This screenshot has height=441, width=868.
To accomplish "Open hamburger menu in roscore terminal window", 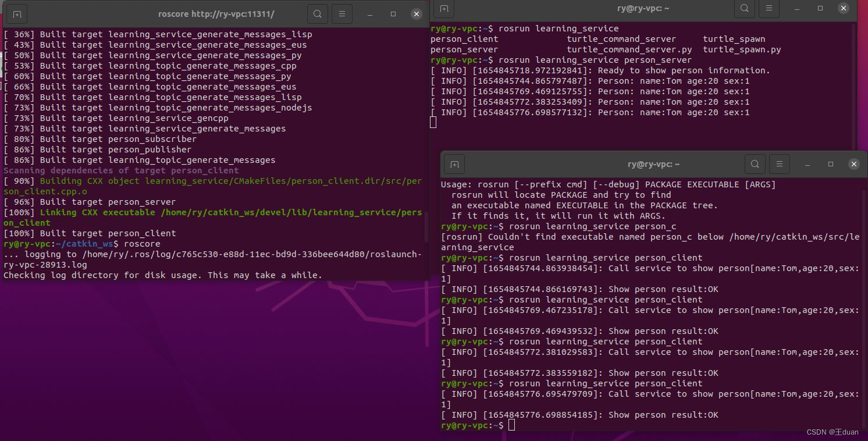I will pyautogui.click(x=342, y=14).
